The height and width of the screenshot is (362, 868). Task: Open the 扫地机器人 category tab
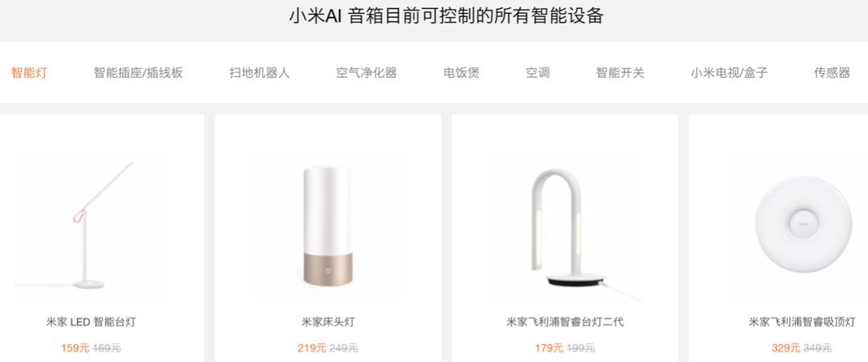[x=259, y=73]
